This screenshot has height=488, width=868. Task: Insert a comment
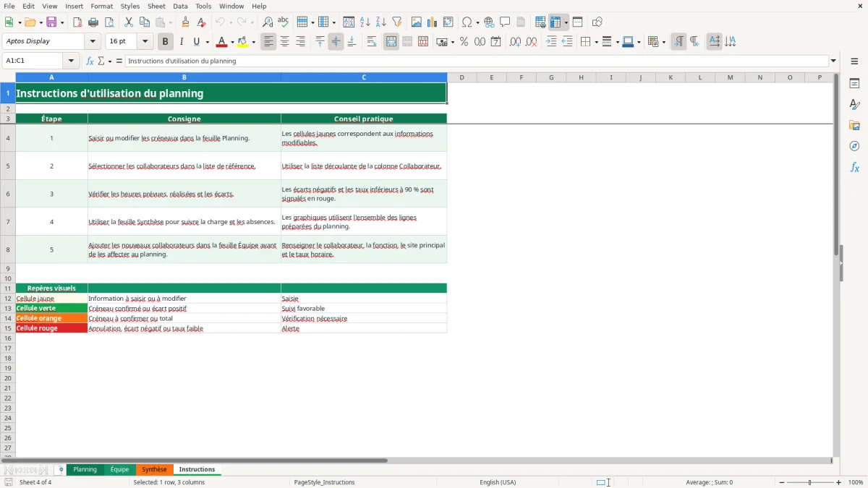505,22
